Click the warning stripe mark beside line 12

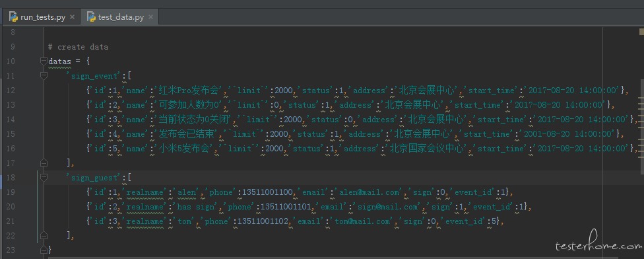point(641,98)
